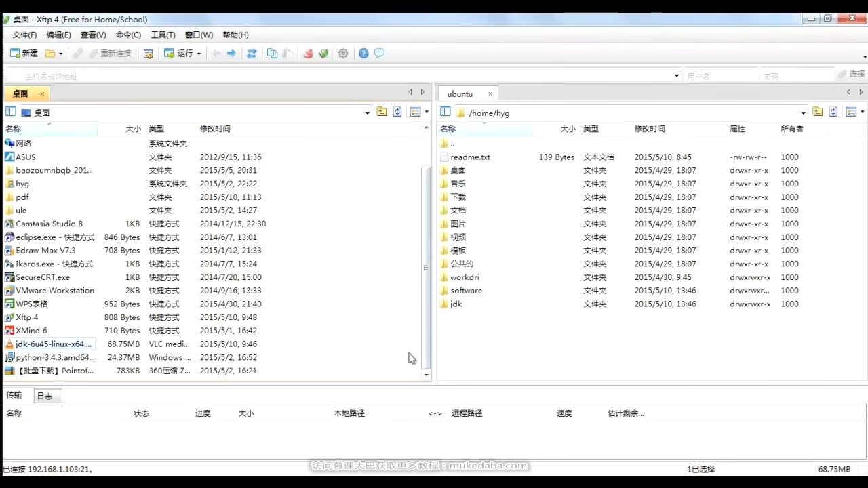Expand the host address dropdown arrow
The width and height of the screenshot is (868, 488).
click(x=677, y=76)
